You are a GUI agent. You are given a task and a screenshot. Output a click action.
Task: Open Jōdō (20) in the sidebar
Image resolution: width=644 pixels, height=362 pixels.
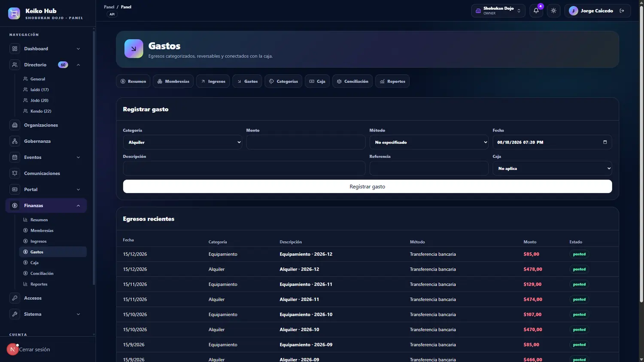pos(39,100)
